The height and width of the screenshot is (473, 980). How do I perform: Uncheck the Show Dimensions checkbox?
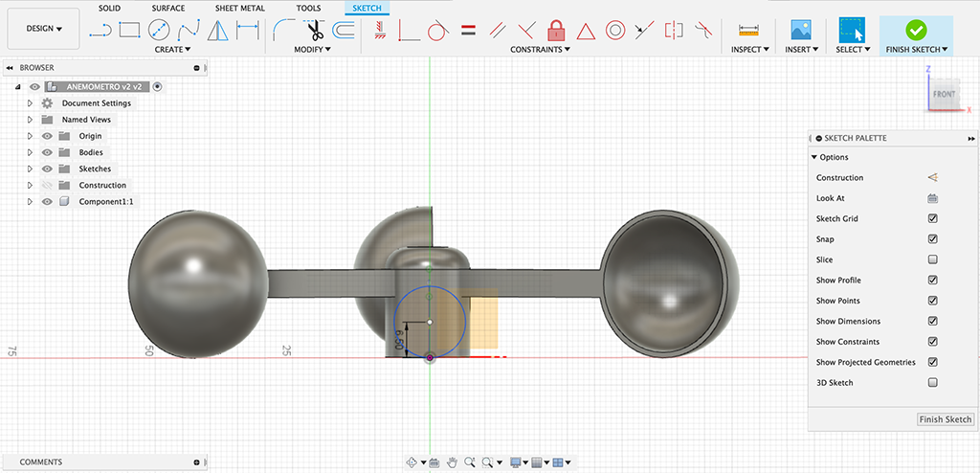click(x=932, y=321)
